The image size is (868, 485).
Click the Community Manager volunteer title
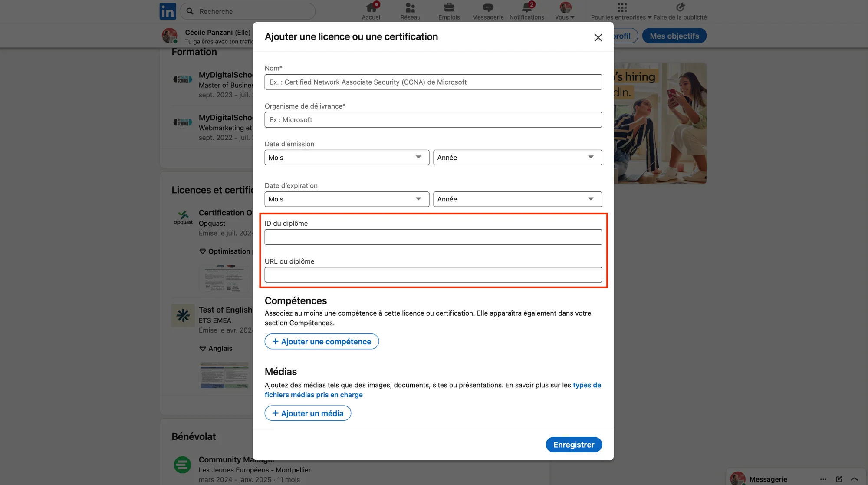pyautogui.click(x=237, y=459)
